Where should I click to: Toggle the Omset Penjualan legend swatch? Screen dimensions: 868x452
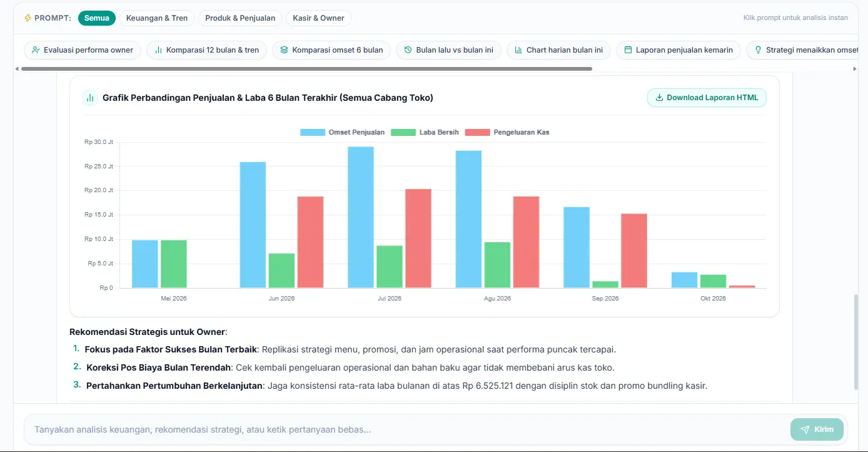tap(313, 132)
